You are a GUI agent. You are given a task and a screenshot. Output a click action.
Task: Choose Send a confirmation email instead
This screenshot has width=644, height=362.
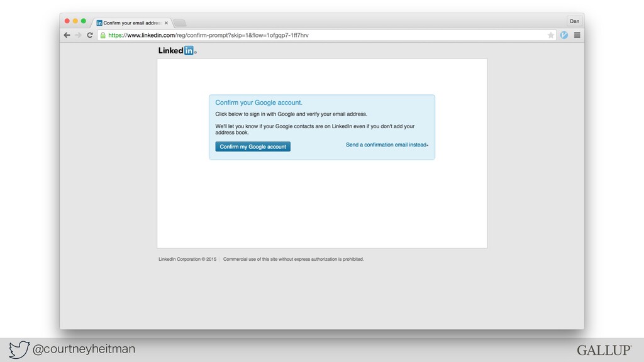point(387,145)
